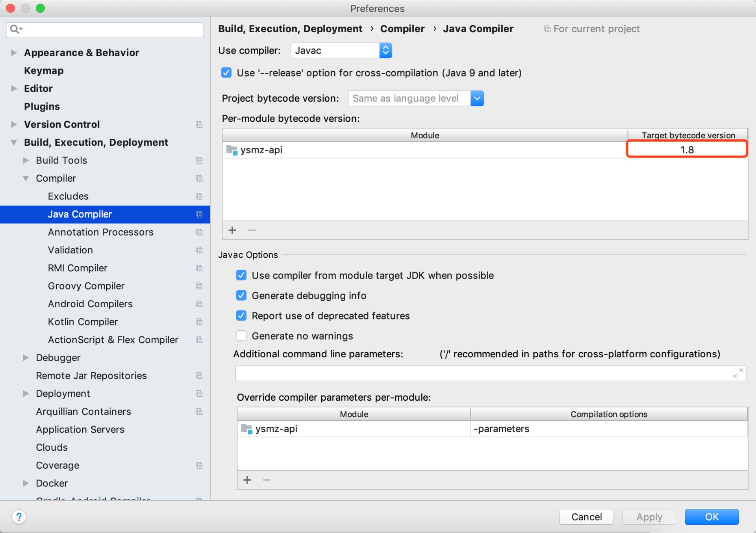Click minus icon under override parameters table
This screenshot has width=756, height=533.
point(267,479)
